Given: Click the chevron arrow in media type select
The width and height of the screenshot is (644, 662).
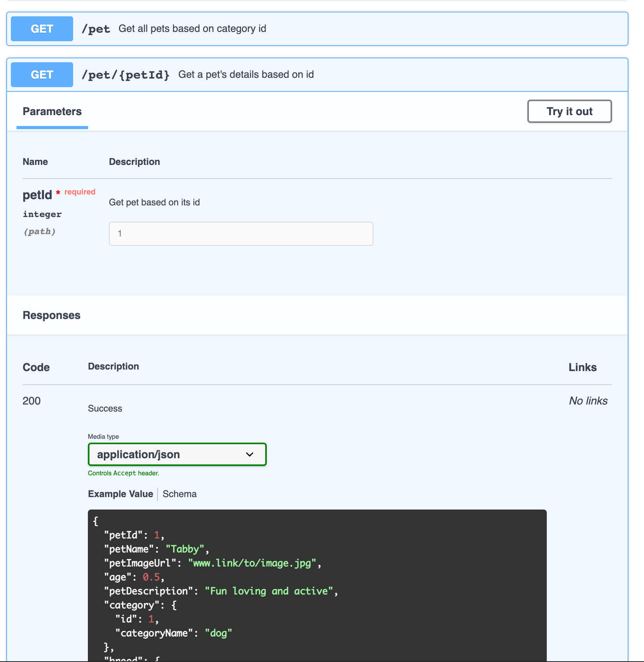Looking at the screenshot, I should 250,454.
